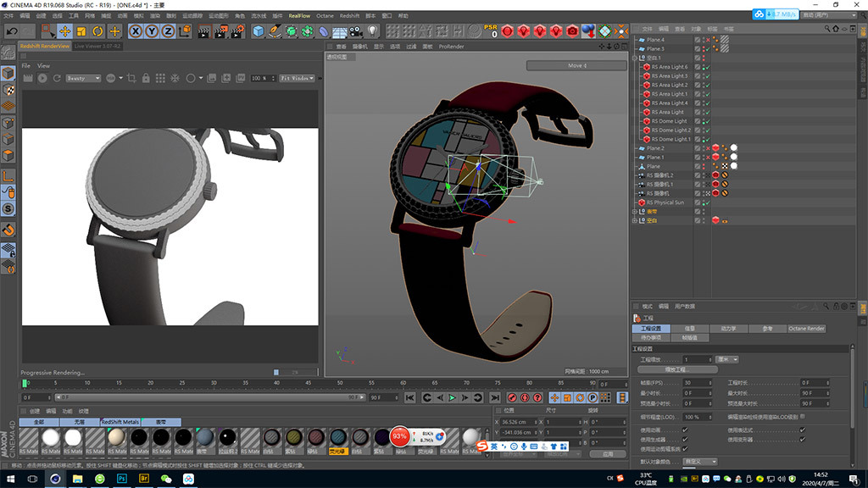Screen dimensions: 868x488
Task: Toggle Plane.3 enable checkmark
Action: pos(708,49)
